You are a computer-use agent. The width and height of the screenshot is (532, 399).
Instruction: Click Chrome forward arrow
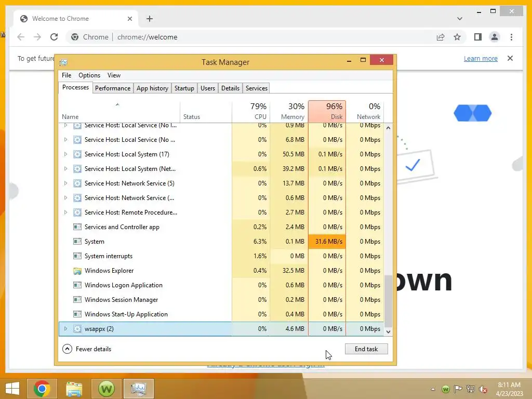pyautogui.click(x=37, y=37)
